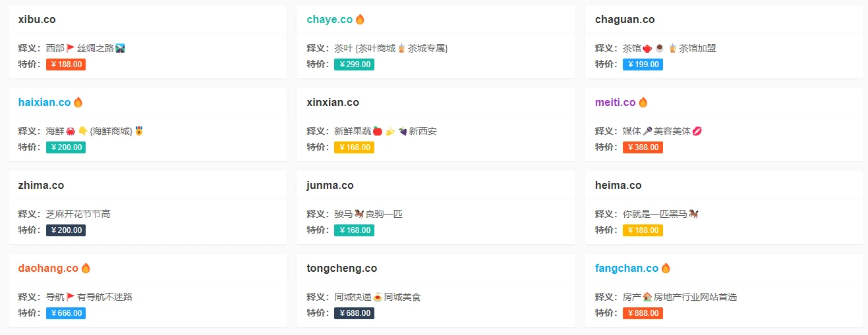Open the chaguan.co domain listing
This screenshot has width=868, height=335.
[x=625, y=20]
